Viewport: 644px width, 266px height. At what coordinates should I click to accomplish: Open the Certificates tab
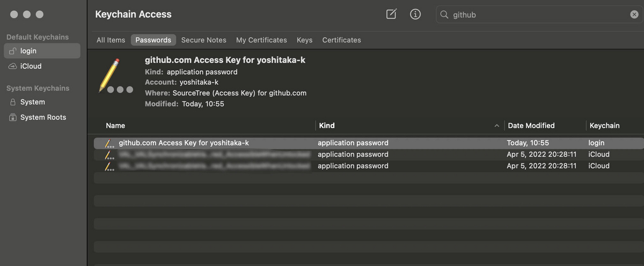pyautogui.click(x=341, y=40)
